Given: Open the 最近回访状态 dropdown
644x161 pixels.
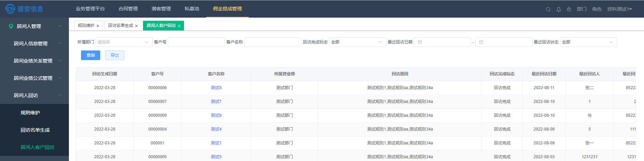Looking at the screenshot, I should point(588,42).
